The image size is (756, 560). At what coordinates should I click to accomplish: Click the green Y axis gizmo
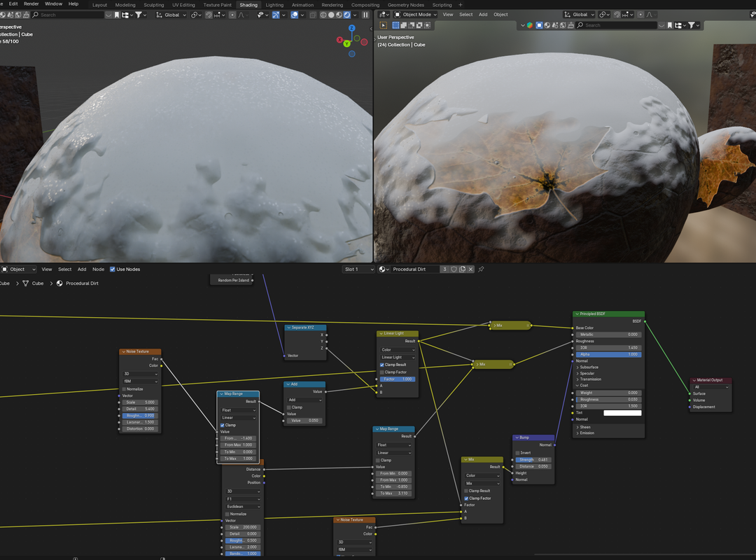346,44
